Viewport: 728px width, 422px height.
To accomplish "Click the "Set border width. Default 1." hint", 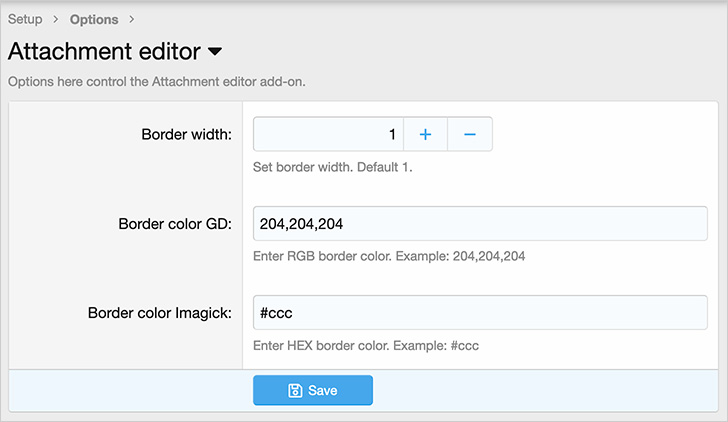I will 333,167.
